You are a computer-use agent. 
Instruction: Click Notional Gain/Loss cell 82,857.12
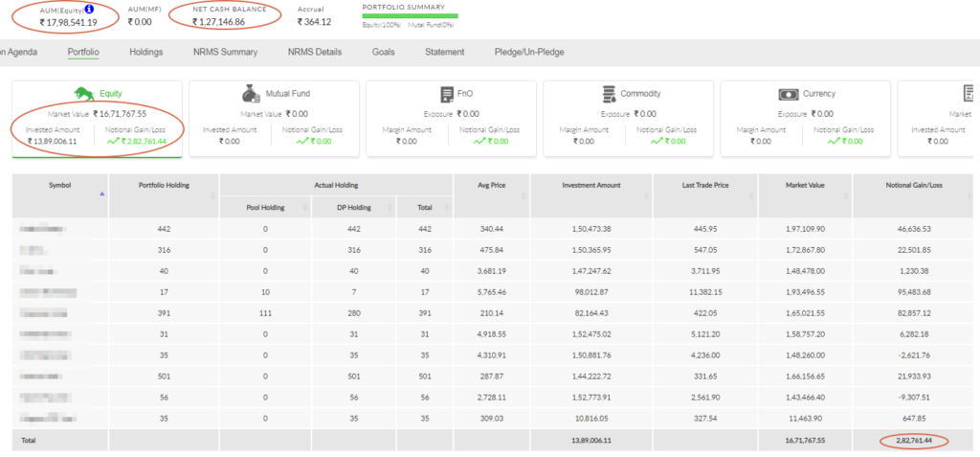[x=912, y=313]
